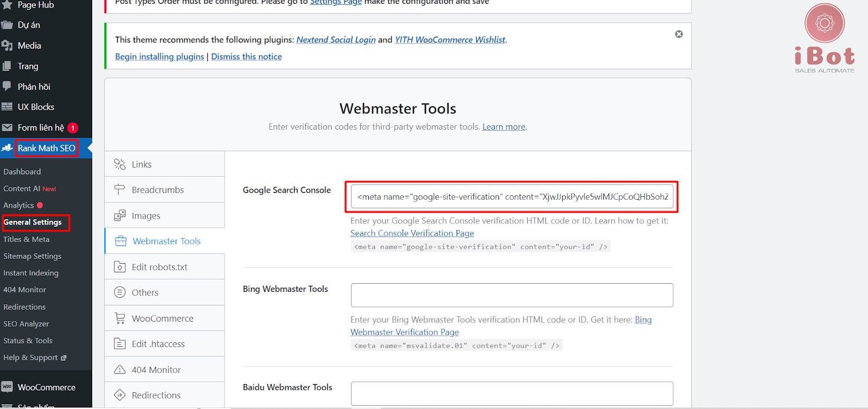Open Redirections in the left sidebar
The height and width of the screenshot is (409, 868).
[24, 307]
